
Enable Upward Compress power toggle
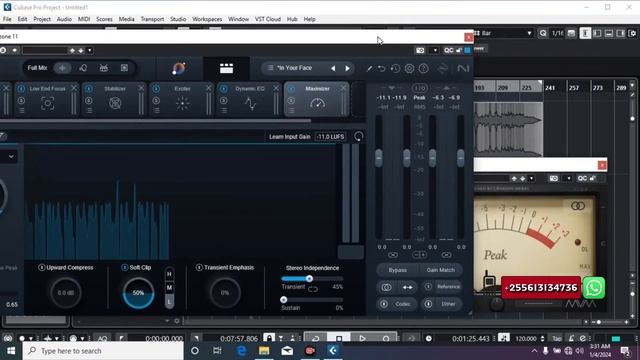click(x=42, y=267)
